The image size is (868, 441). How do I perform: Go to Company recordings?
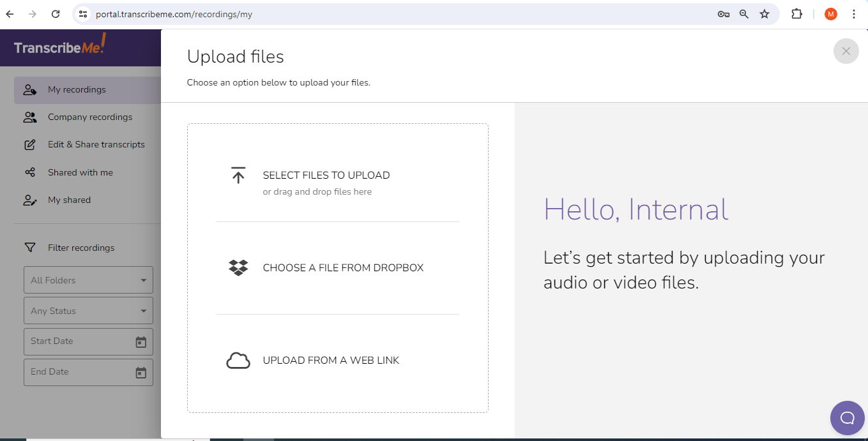point(90,117)
